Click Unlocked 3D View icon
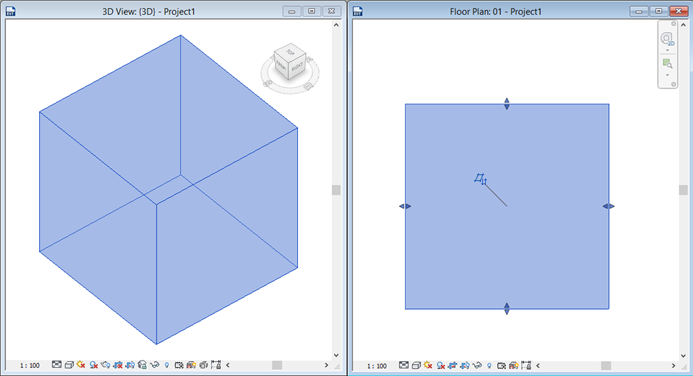This screenshot has width=693, height=376. (x=142, y=365)
